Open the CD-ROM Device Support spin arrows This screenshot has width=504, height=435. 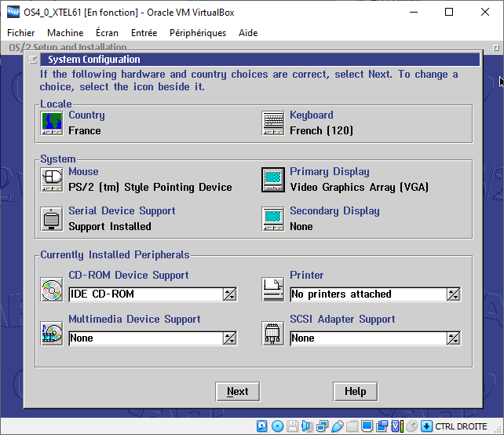click(x=229, y=294)
